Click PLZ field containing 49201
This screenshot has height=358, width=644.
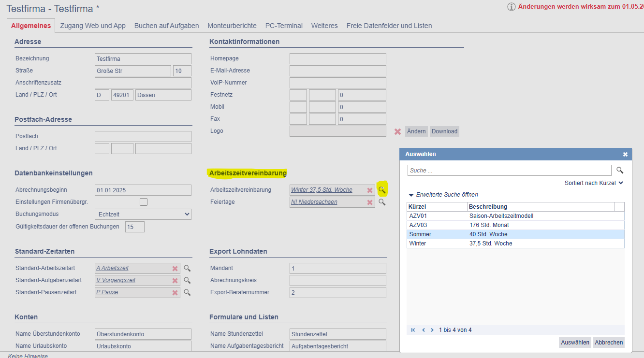(x=122, y=95)
